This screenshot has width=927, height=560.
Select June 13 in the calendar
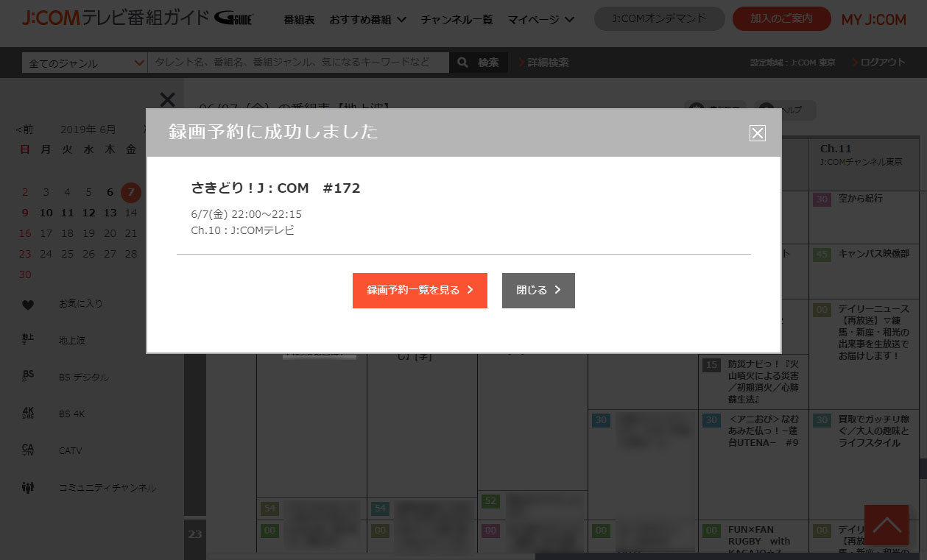(110, 213)
